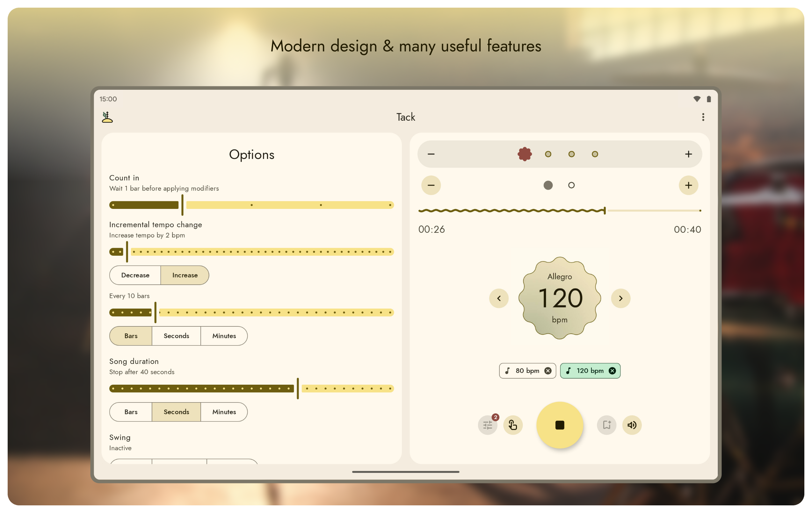Add a beat with top plus
The height and width of the screenshot is (513, 812).
(x=688, y=154)
